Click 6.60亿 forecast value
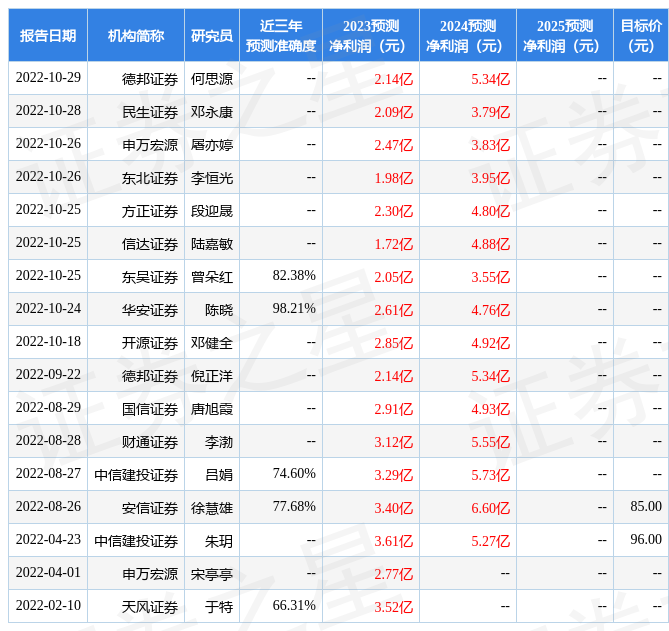Image resolution: width=669 pixels, height=631 pixels. click(x=491, y=508)
